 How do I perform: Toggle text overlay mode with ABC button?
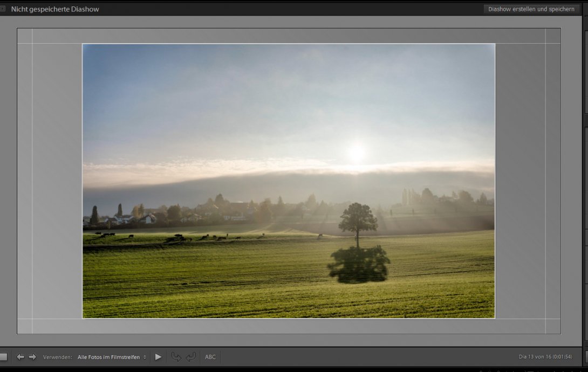(210, 356)
